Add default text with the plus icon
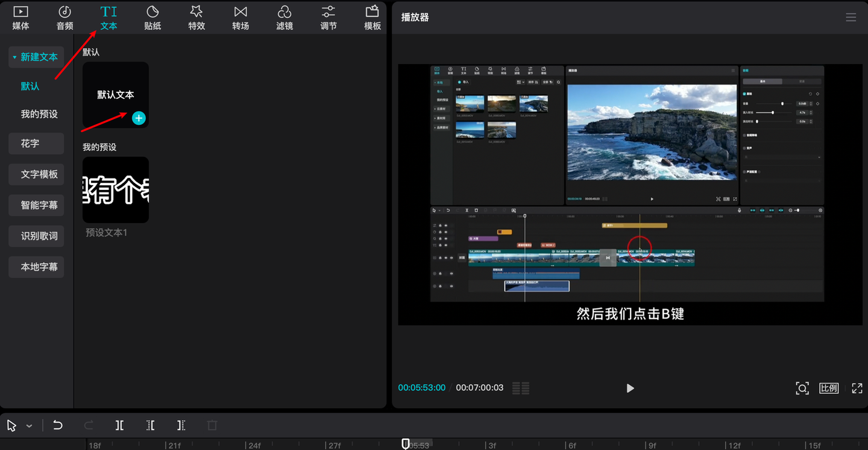Screen dimensions: 868x450 [139, 118]
